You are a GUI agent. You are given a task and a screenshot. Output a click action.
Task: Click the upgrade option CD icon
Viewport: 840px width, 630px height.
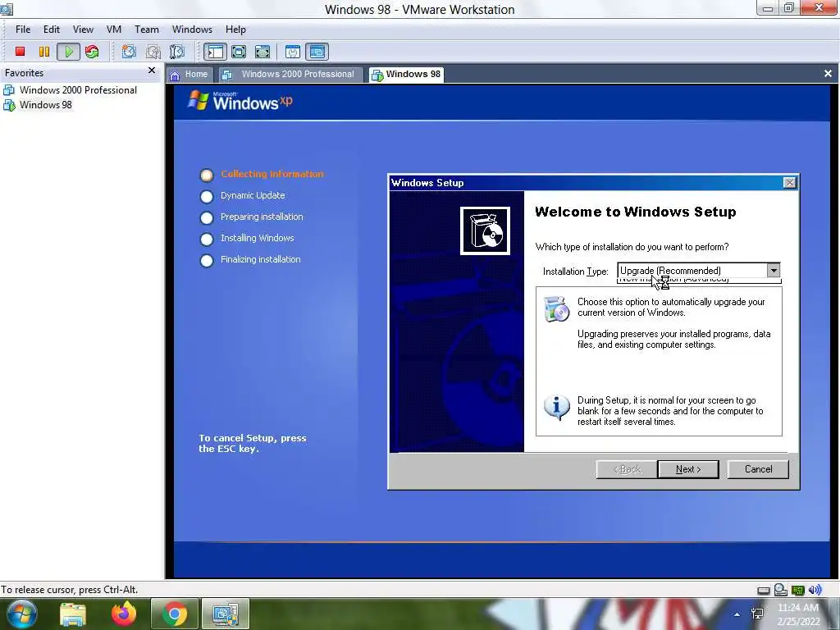(557, 308)
